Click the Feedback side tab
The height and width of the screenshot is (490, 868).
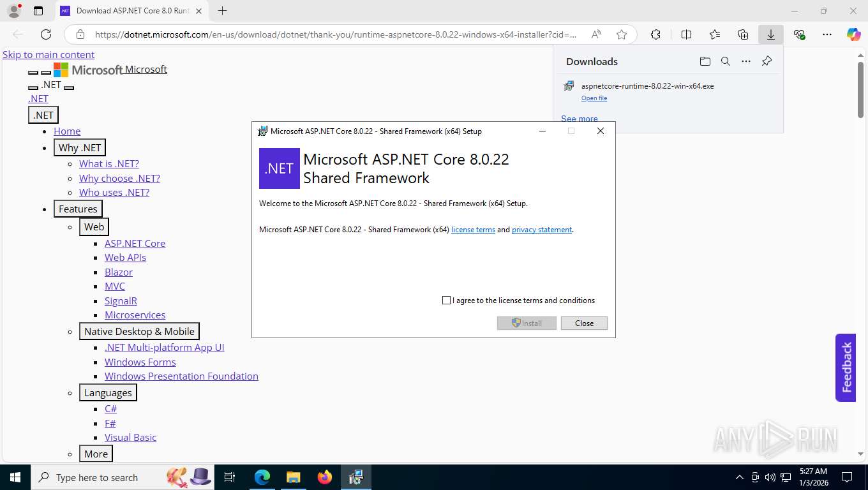tap(846, 367)
